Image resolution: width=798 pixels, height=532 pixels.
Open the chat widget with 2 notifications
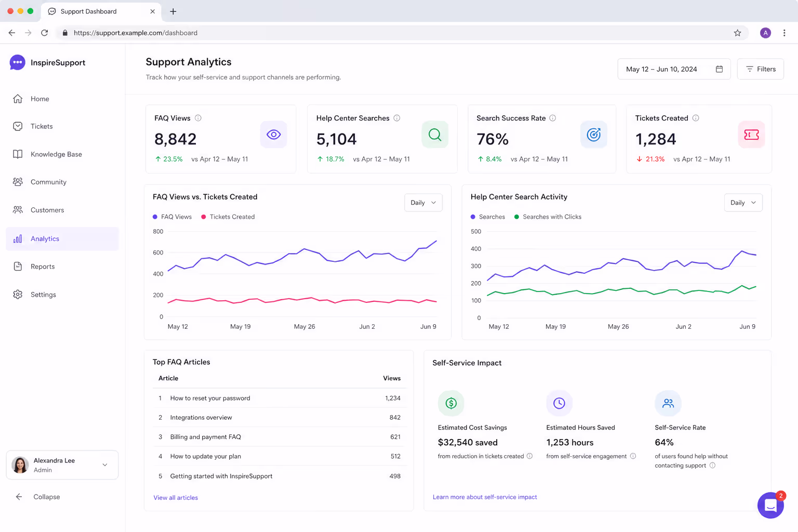[770, 505]
